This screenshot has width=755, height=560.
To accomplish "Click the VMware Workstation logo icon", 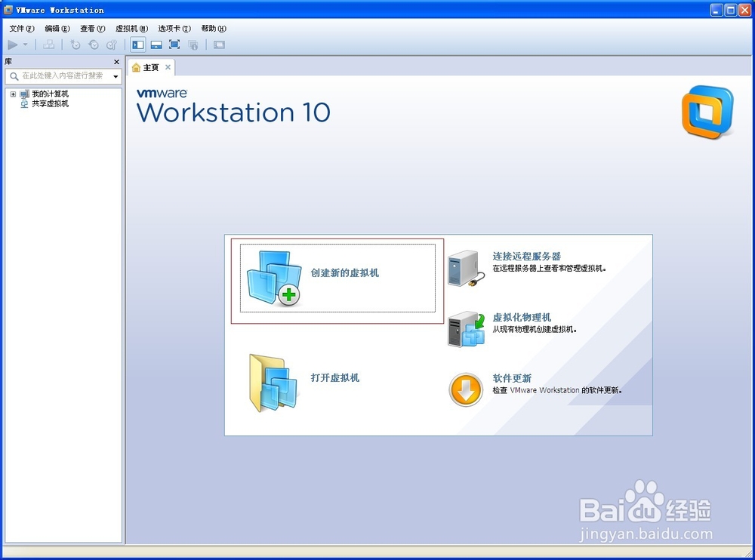I will click(x=707, y=112).
